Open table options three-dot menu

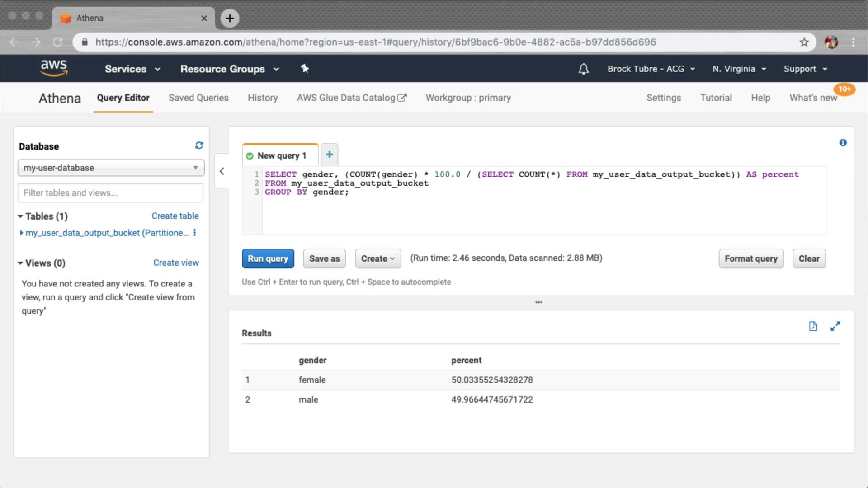pos(195,233)
